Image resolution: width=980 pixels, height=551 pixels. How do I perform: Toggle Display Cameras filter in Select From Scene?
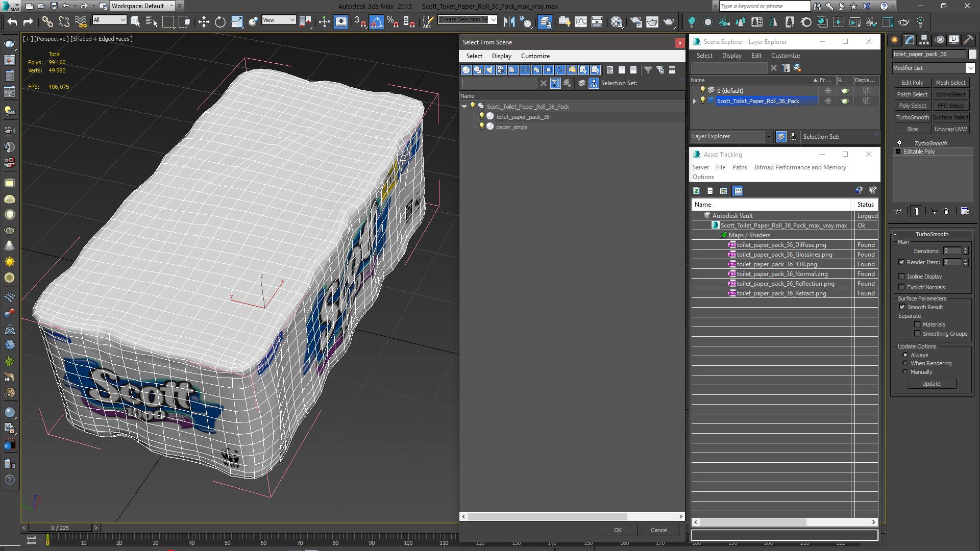[x=501, y=70]
